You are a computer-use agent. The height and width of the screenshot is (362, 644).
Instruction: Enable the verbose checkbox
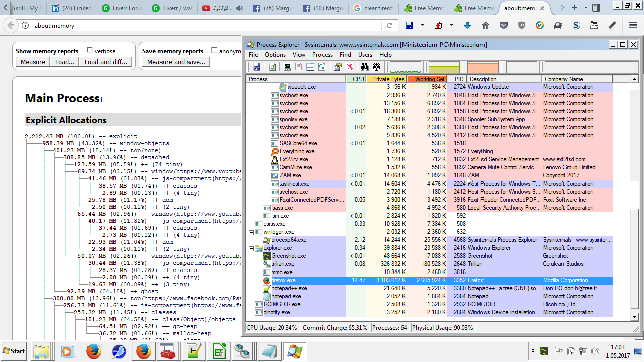[90, 50]
